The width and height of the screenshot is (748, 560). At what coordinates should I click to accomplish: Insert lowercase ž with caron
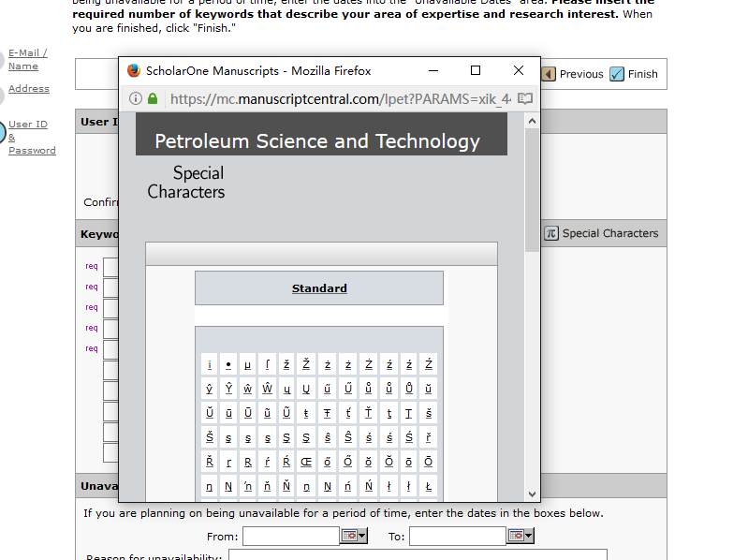coord(286,365)
